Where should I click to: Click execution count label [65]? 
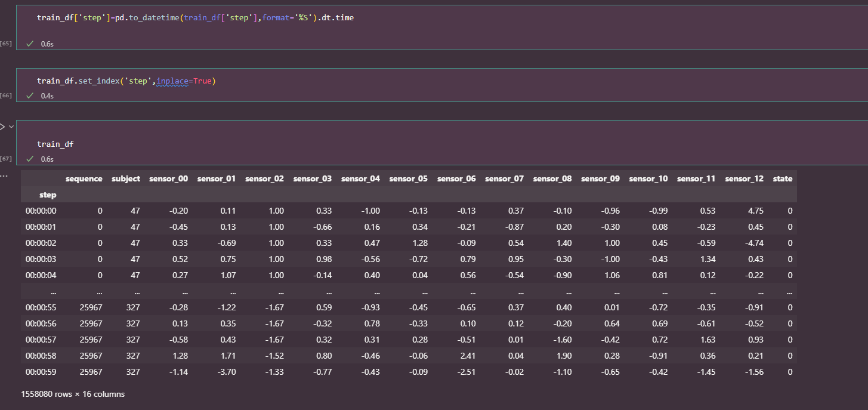[x=7, y=44]
